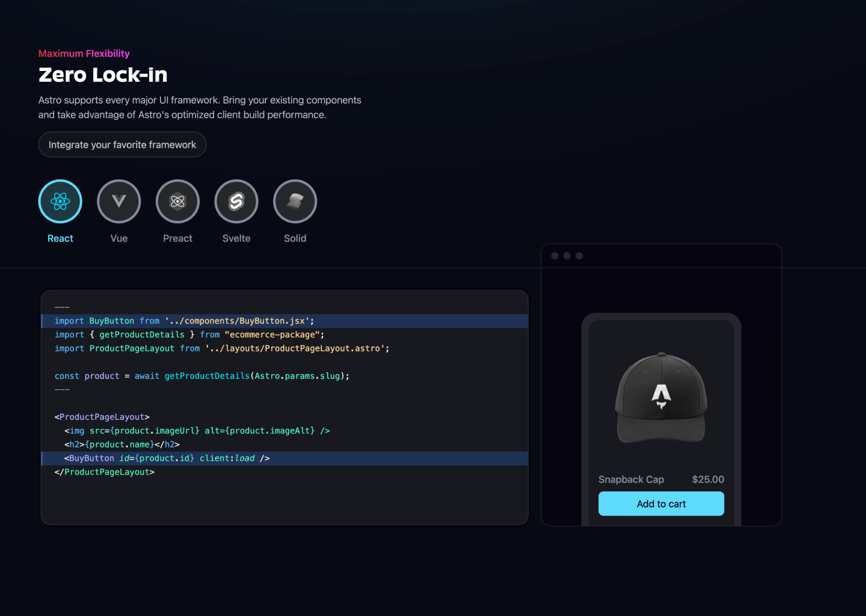Select the Solid framework icon
866x616 pixels.
(x=295, y=202)
